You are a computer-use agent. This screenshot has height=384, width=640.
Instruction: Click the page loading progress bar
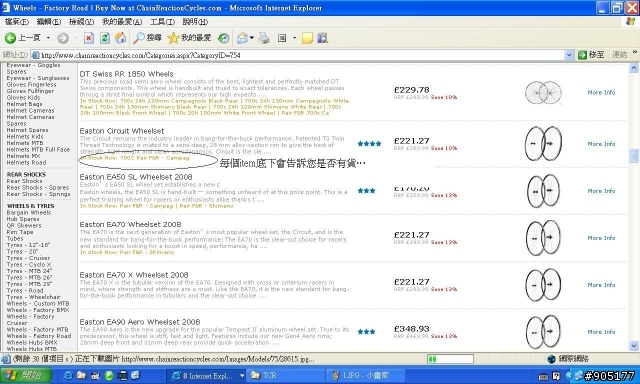pyautogui.click(x=450, y=359)
